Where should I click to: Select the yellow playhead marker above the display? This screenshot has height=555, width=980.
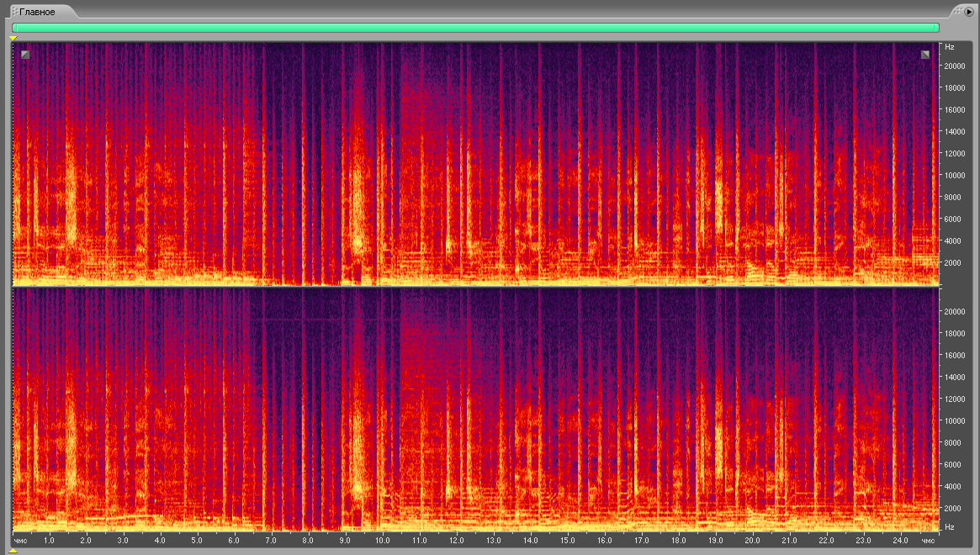pos(13,39)
